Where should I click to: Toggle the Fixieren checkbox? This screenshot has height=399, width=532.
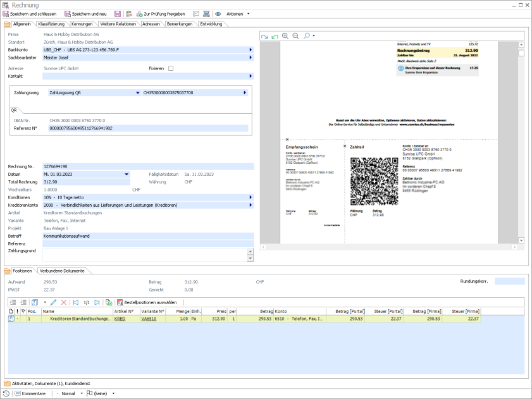point(170,68)
